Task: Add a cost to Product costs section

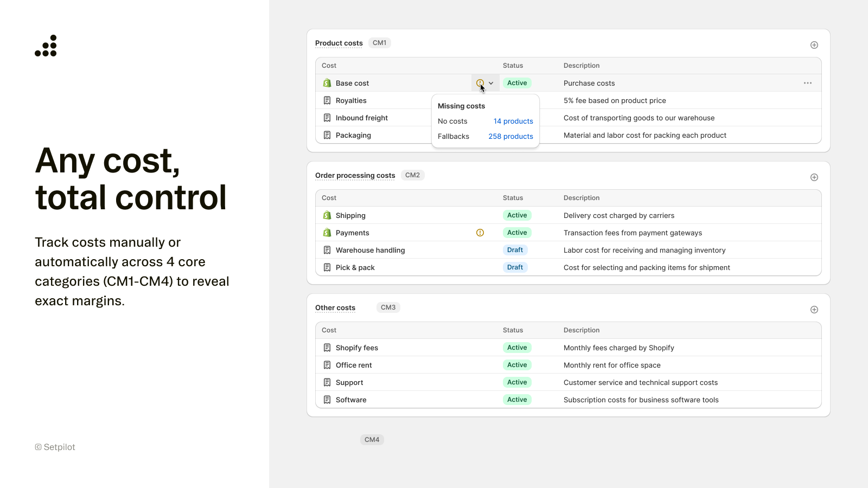Action: tap(814, 45)
